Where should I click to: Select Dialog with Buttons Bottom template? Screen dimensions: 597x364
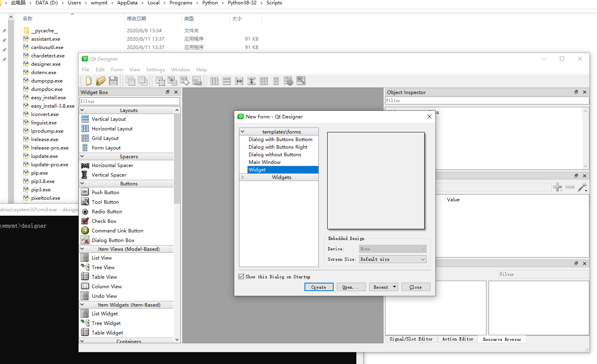(281, 139)
